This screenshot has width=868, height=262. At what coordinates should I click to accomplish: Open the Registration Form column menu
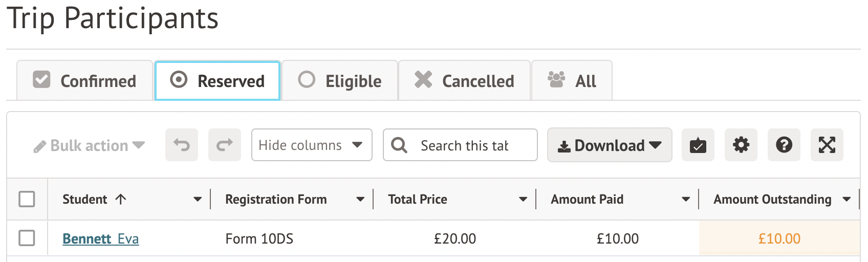click(360, 199)
